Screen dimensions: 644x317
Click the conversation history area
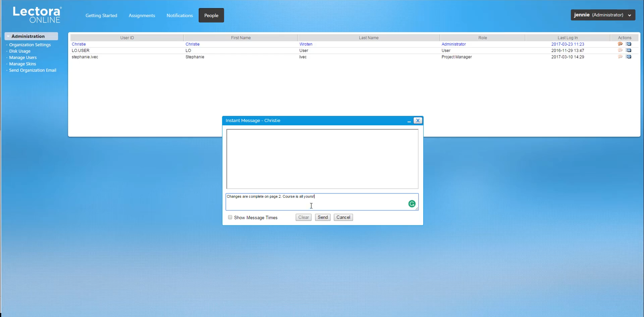click(x=322, y=159)
